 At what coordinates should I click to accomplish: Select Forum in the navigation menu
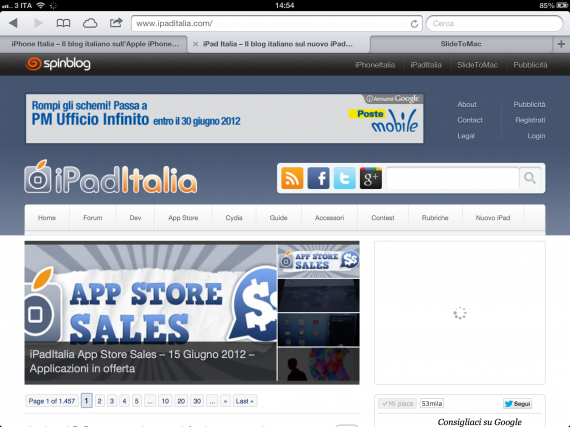[93, 218]
